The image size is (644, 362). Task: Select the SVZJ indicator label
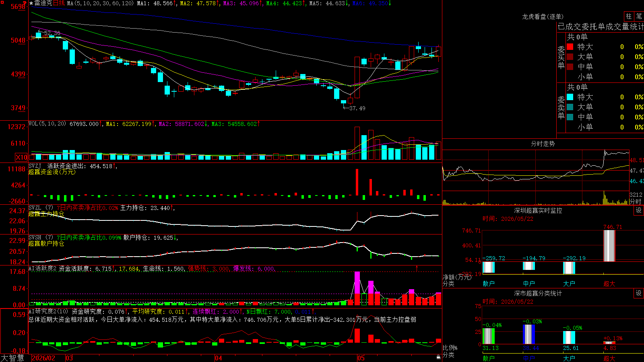point(35,166)
